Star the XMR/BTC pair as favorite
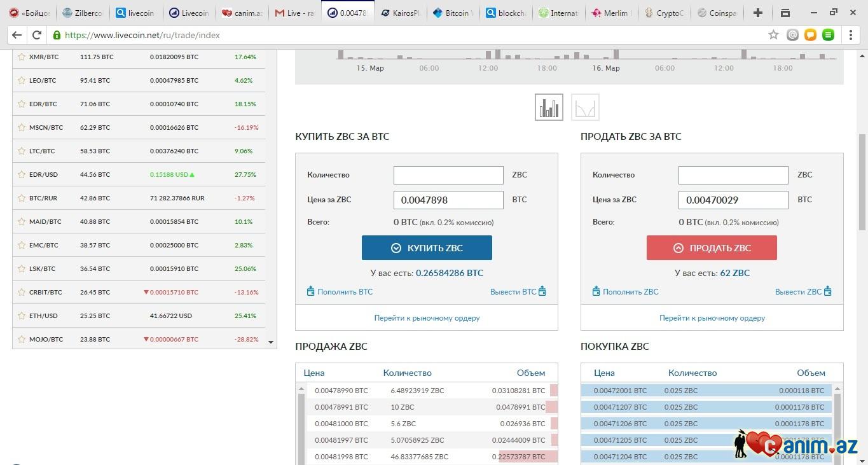The height and width of the screenshot is (465, 868). [x=22, y=57]
